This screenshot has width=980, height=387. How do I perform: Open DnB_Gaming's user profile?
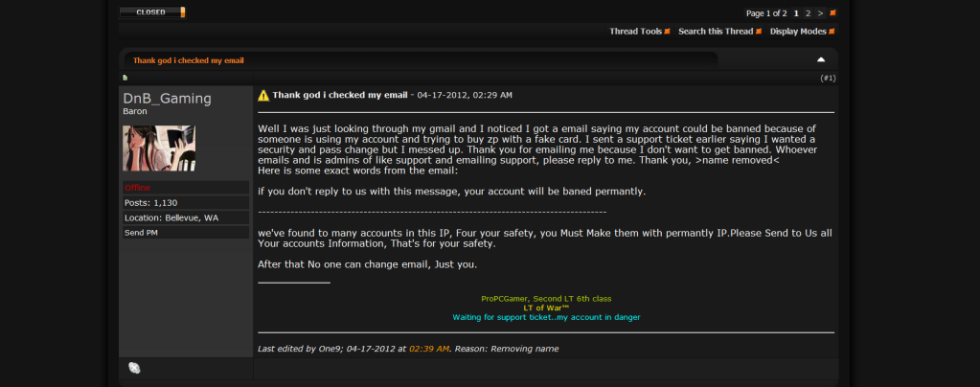point(167,99)
